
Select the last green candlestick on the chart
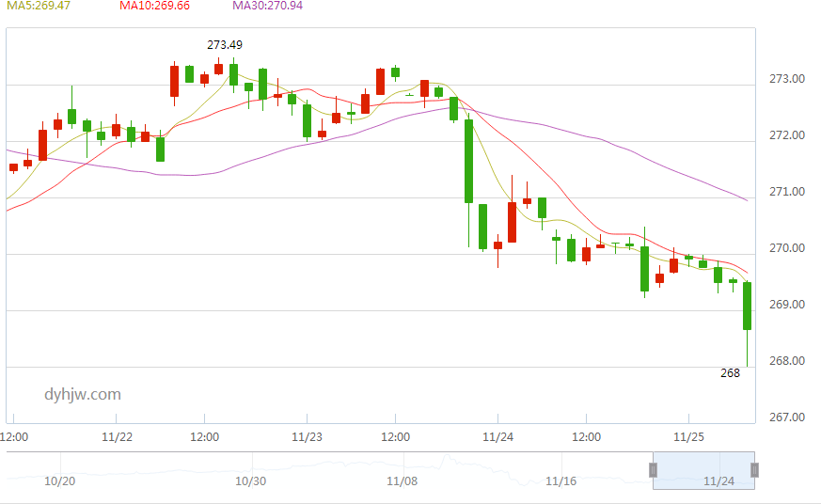pyautogui.click(x=748, y=306)
